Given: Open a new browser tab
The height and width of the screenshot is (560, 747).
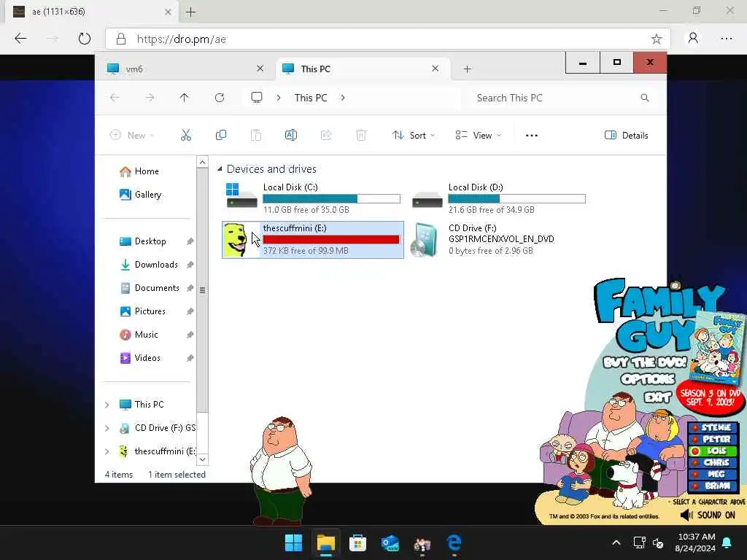Looking at the screenshot, I should pyautogui.click(x=190, y=12).
